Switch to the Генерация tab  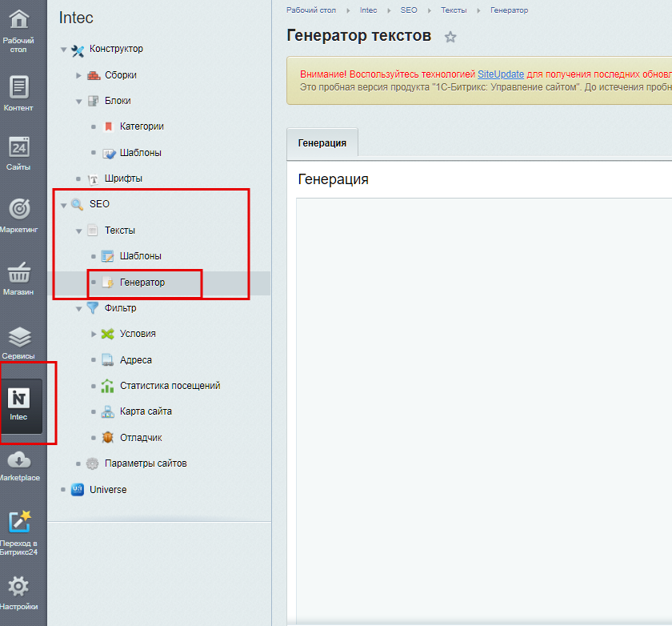tap(322, 142)
